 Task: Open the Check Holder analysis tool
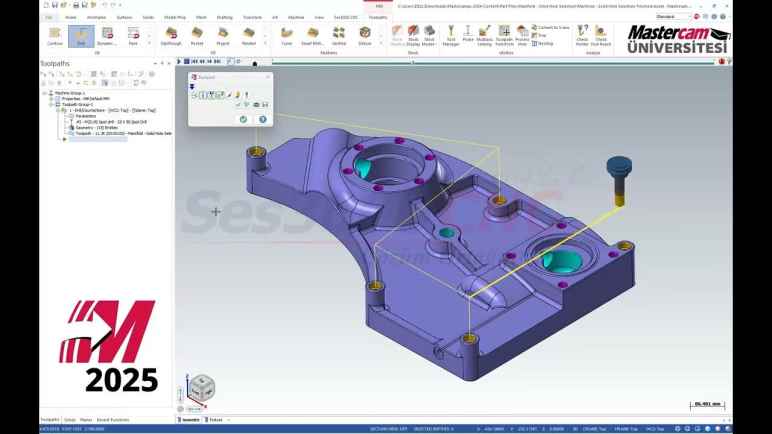[581, 36]
